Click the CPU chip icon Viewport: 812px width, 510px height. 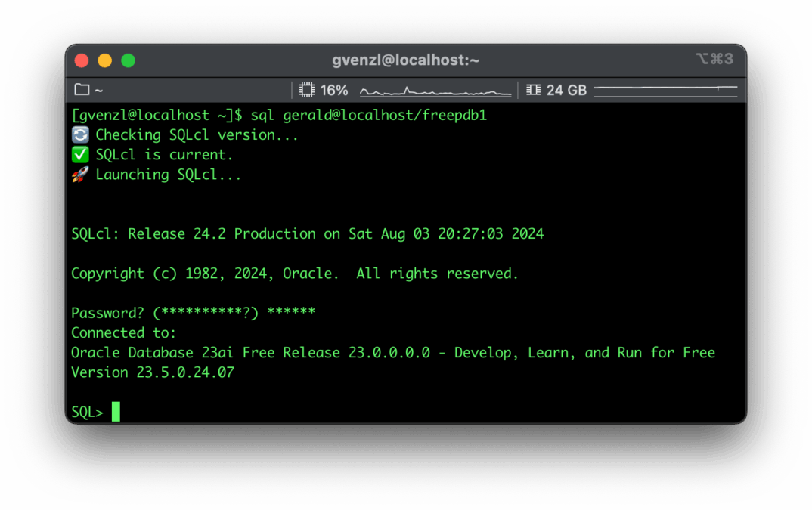coord(306,90)
